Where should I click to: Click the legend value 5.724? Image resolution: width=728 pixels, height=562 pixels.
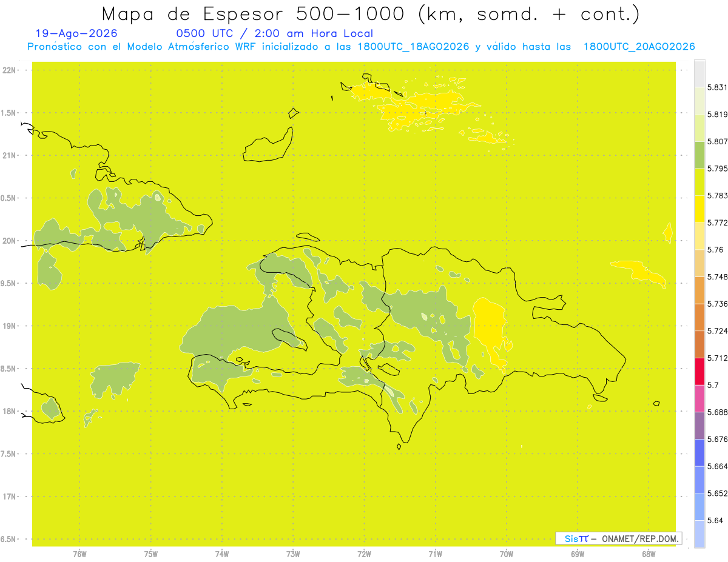point(718,331)
